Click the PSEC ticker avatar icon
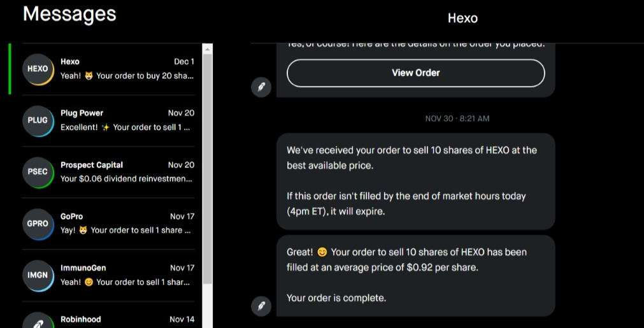 (38, 172)
